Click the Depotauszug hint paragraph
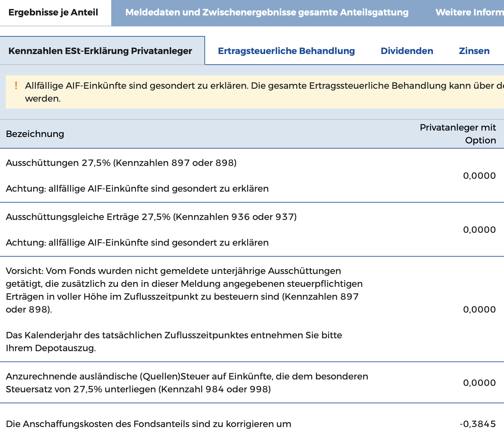Screen dimensions: 504x438 click(x=174, y=342)
